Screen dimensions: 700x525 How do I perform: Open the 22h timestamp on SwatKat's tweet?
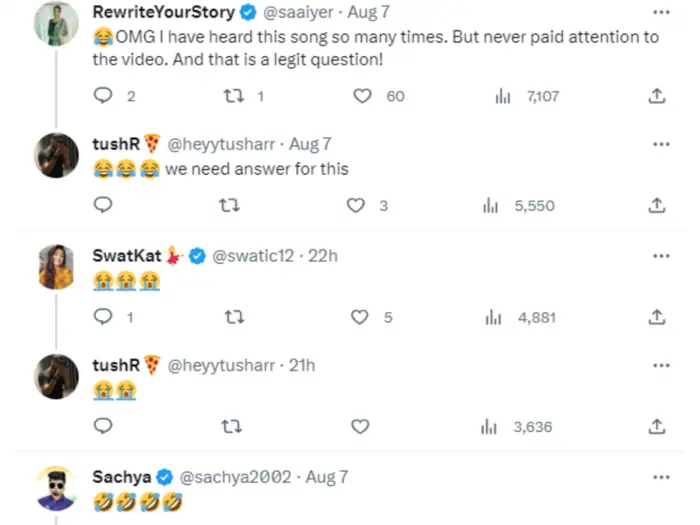[323, 255]
